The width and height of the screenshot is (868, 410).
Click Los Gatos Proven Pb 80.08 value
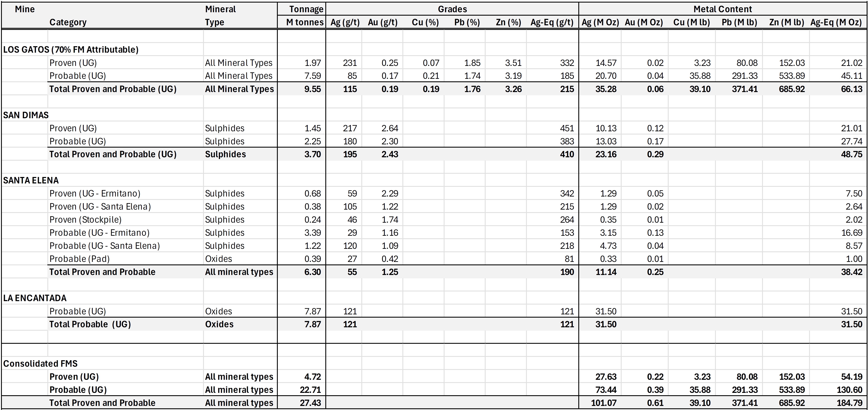point(747,63)
